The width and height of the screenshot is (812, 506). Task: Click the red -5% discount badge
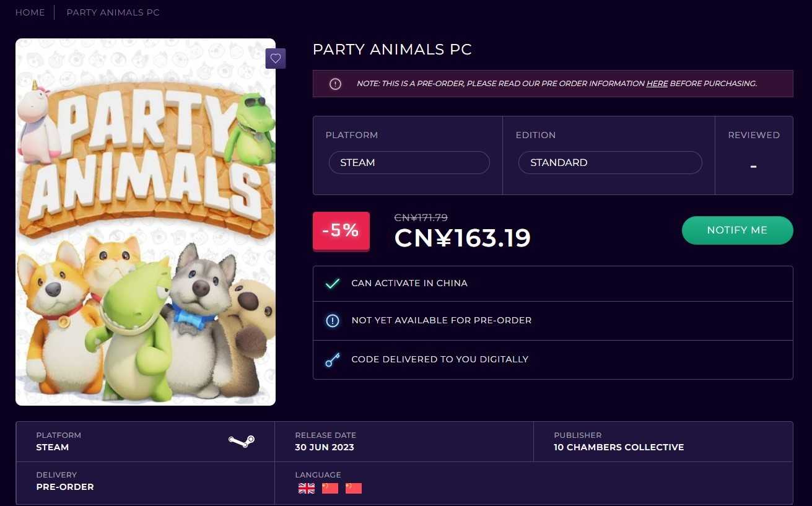[341, 231]
